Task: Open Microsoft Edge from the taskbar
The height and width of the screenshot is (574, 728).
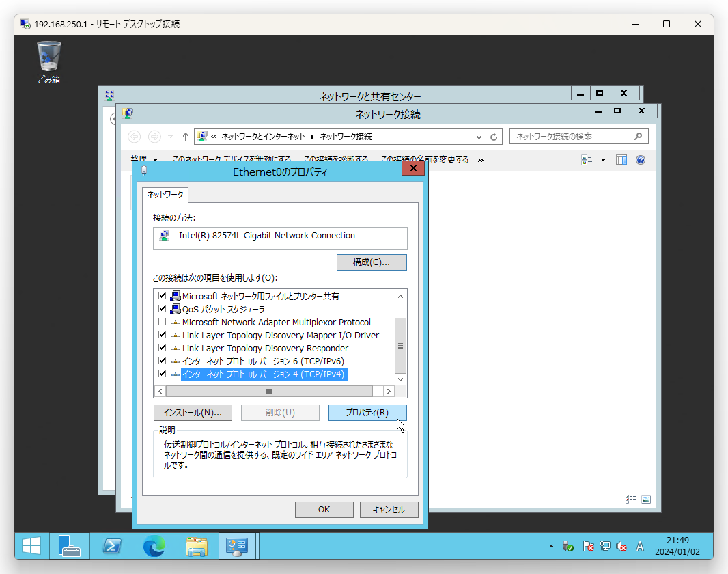Action: pos(154,546)
